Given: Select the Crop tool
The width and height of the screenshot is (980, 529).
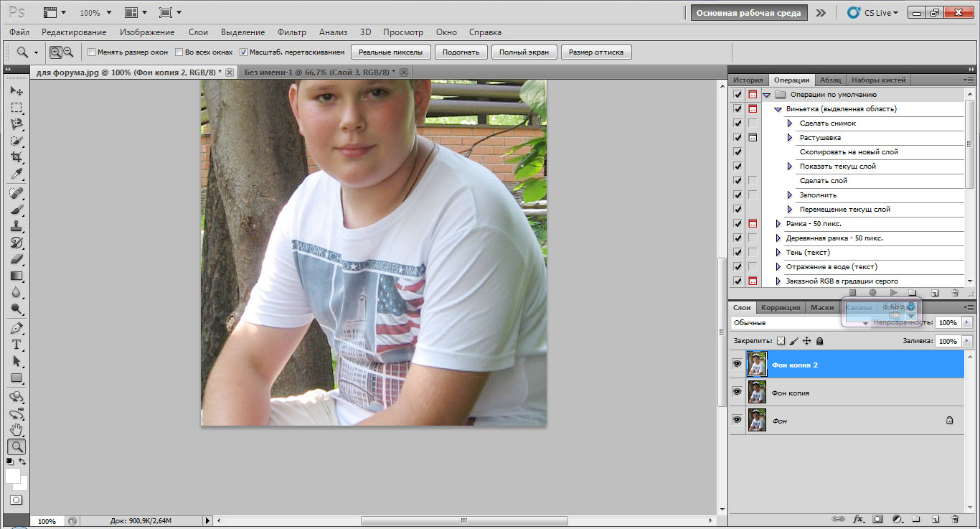Looking at the screenshot, I should [17, 157].
